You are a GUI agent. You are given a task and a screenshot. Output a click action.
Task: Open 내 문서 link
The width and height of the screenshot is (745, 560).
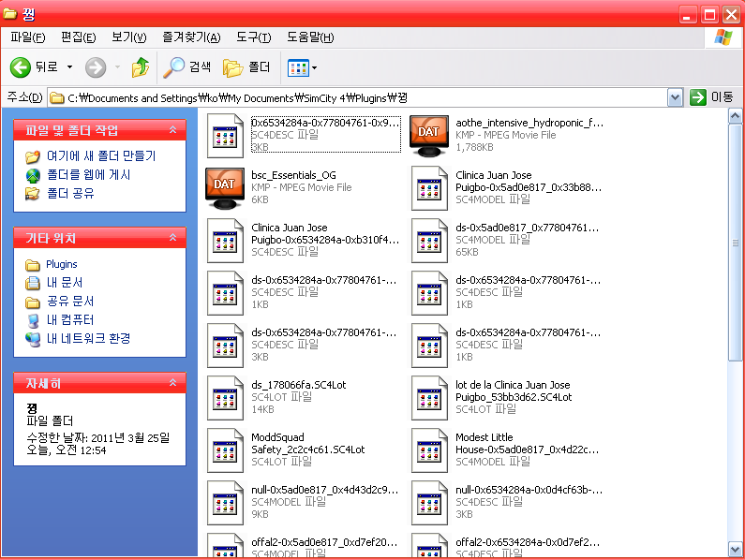pos(64,283)
